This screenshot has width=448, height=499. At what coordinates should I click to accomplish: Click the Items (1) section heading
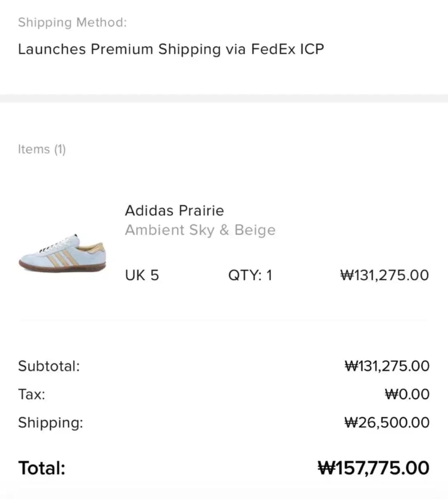pyautogui.click(x=42, y=149)
